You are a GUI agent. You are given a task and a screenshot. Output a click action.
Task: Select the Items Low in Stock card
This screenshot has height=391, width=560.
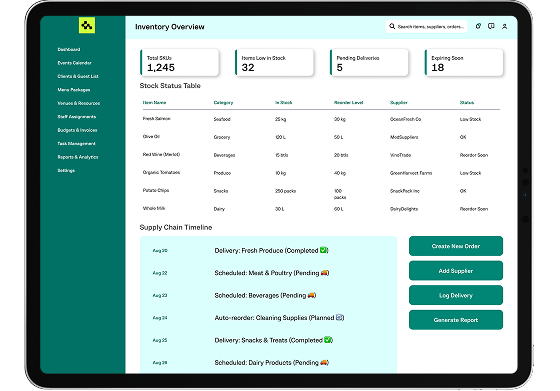pos(274,63)
